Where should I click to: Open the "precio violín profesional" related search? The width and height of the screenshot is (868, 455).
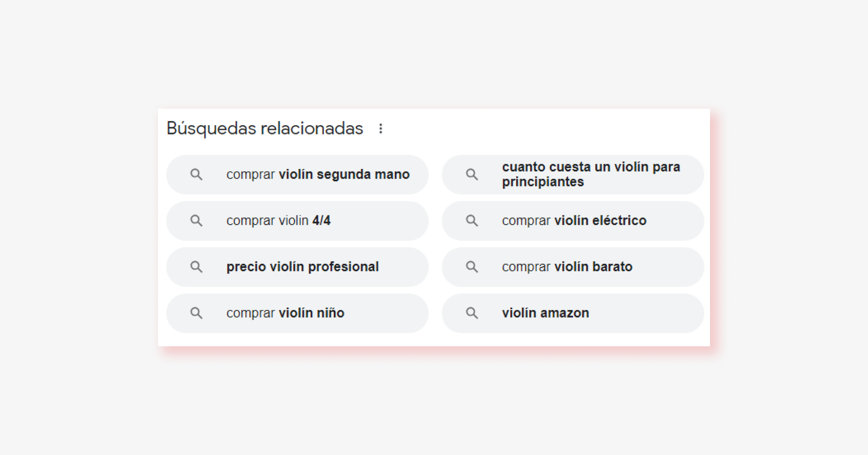[x=303, y=267]
